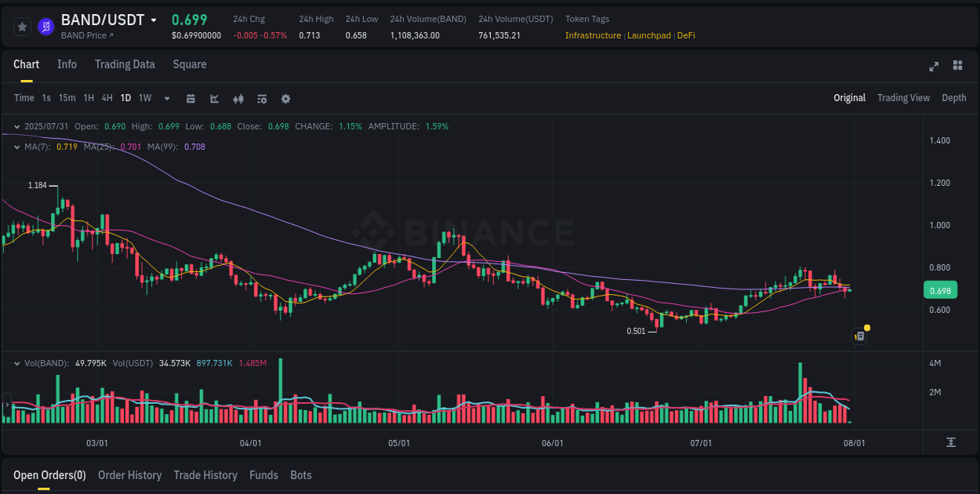
Task: Open the candle style selector icon
Action: click(x=238, y=98)
